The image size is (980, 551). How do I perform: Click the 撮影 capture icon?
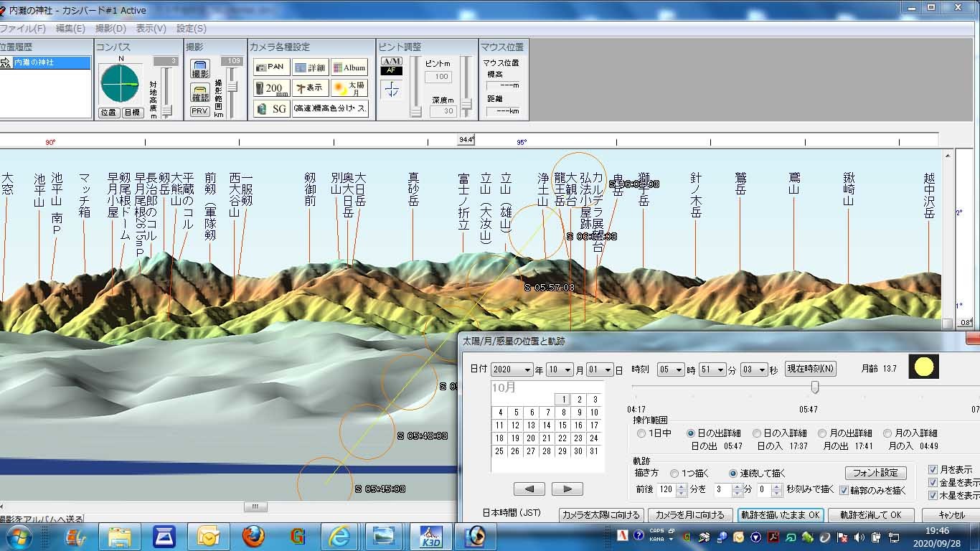point(200,69)
